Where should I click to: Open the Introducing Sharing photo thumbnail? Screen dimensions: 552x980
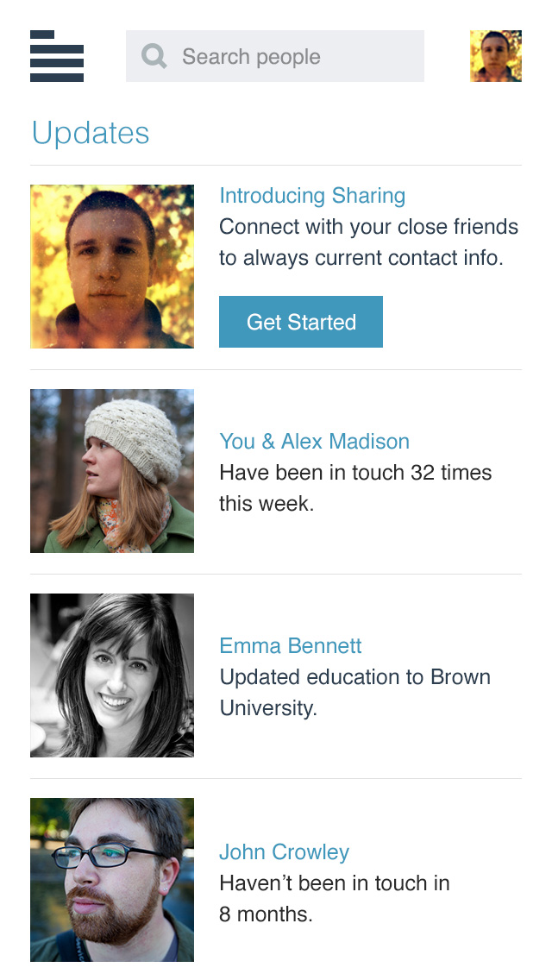[x=112, y=267]
